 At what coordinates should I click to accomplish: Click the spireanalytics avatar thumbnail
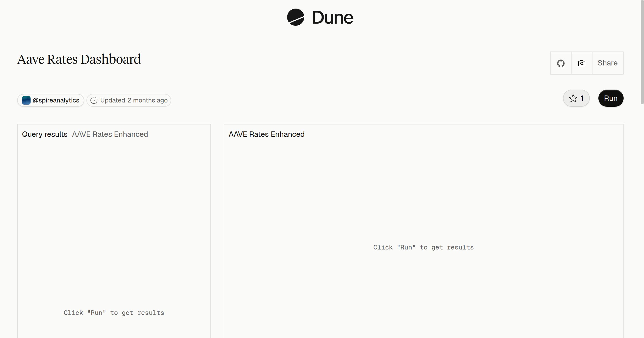point(26,100)
